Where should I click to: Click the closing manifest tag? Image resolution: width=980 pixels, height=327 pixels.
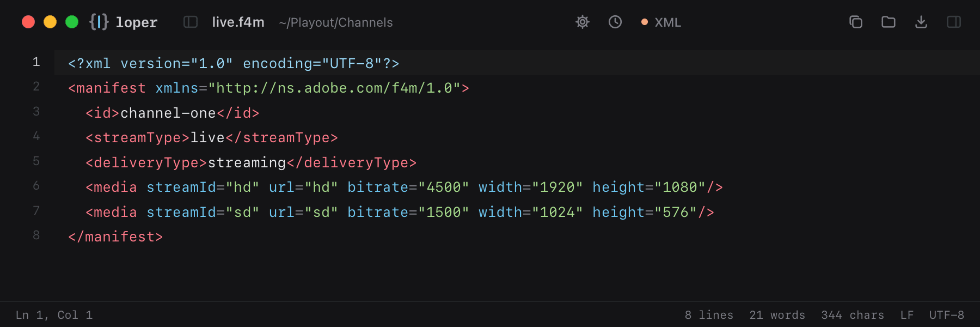(115, 237)
